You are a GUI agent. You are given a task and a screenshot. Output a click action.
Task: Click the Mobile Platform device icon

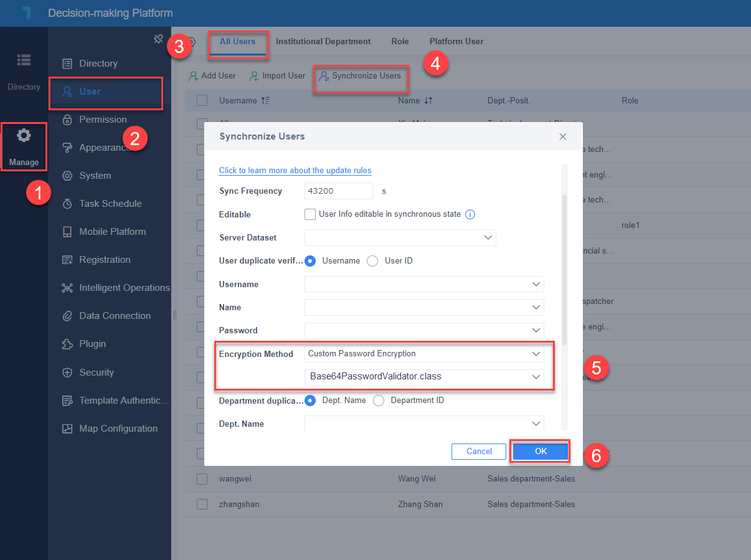[67, 232]
